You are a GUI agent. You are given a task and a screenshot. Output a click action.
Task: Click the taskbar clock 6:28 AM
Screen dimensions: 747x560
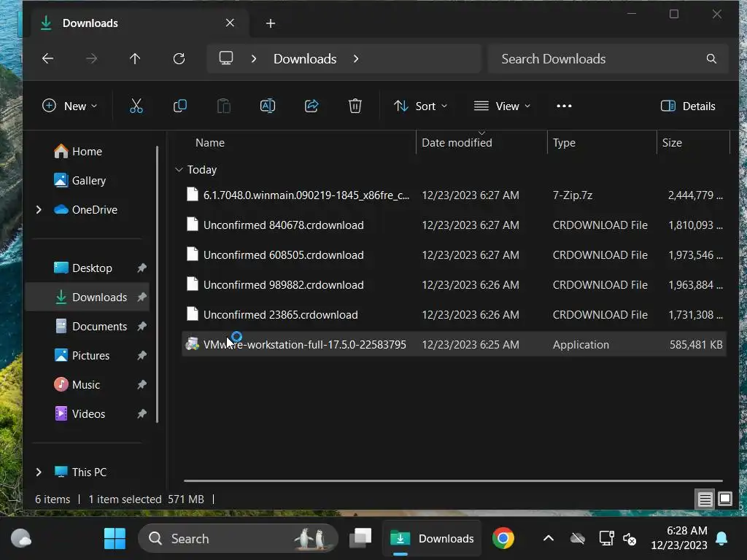(x=686, y=531)
